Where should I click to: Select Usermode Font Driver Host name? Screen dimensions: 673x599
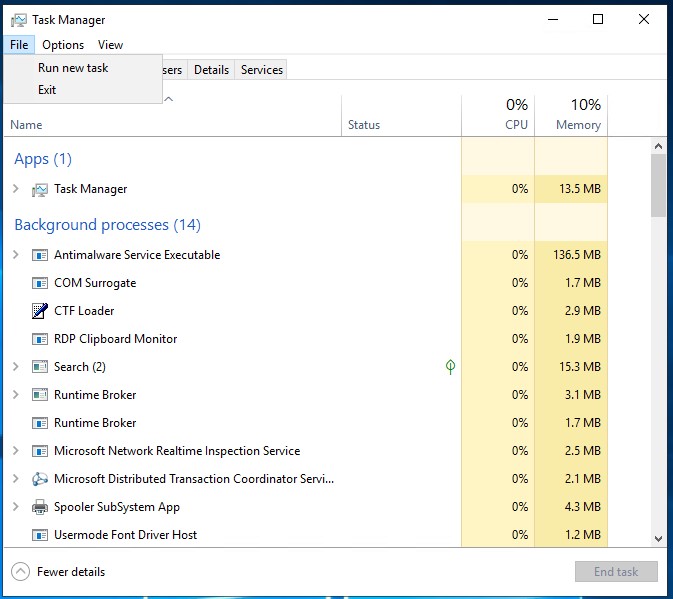click(125, 535)
